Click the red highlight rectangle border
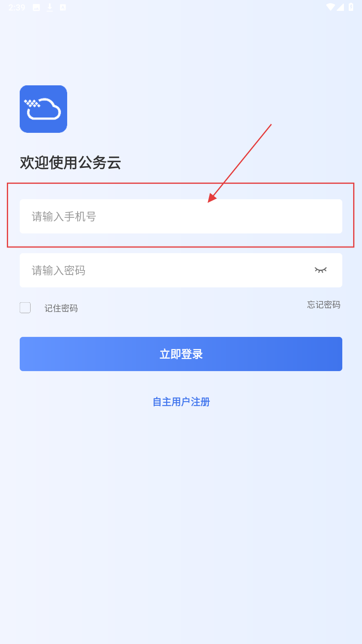This screenshot has height=644, width=362. tap(181, 184)
